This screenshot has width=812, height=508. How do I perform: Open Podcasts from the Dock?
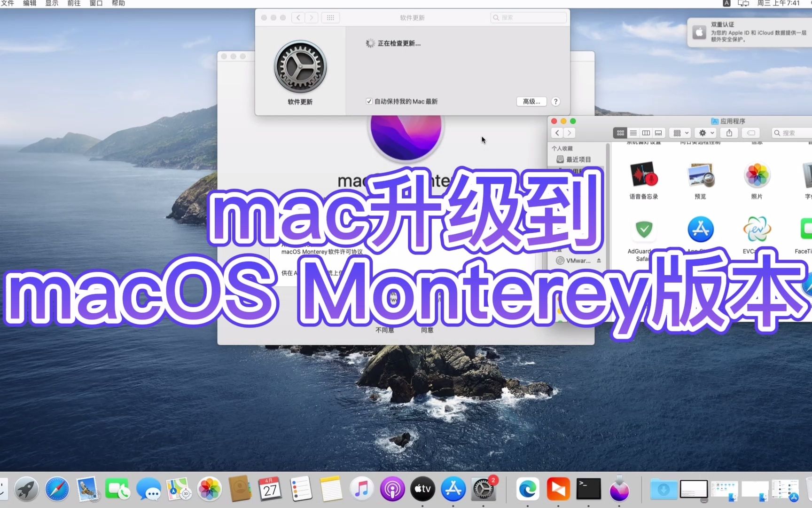pyautogui.click(x=392, y=490)
